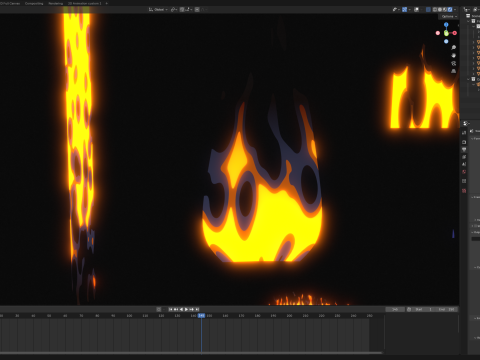This screenshot has width=480, height=360.
Task: Jump to timeline start frame
Action: click(x=170, y=309)
